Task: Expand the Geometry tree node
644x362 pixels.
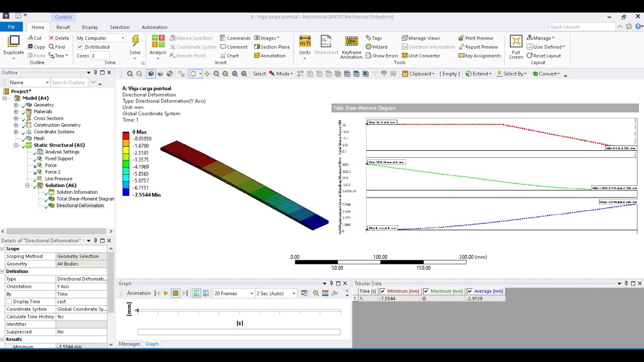Action: click(16, 105)
